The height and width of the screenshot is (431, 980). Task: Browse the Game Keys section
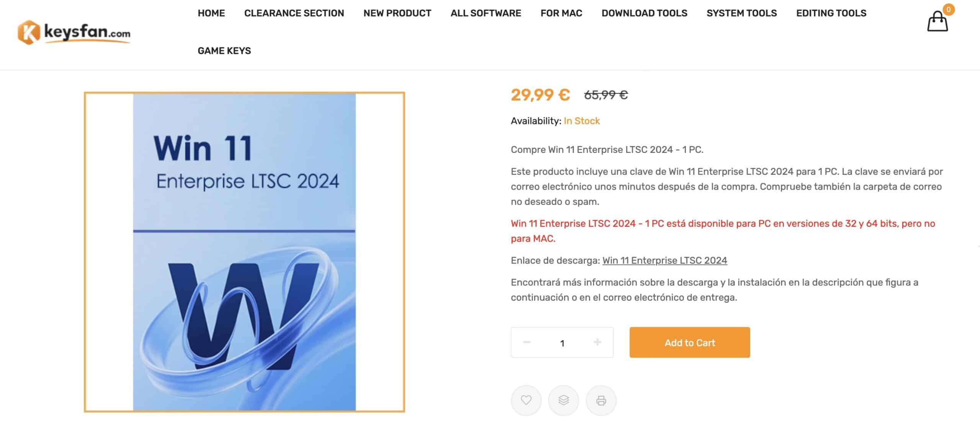click(x=224, y=50)
